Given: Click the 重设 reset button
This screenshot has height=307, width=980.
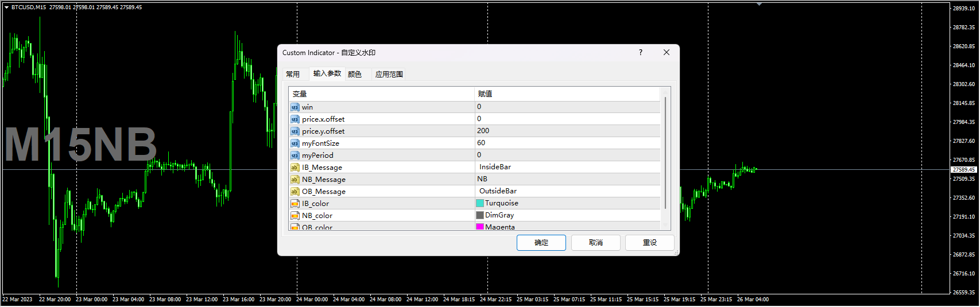Looking at the screenshot, I should coord(649,243).
